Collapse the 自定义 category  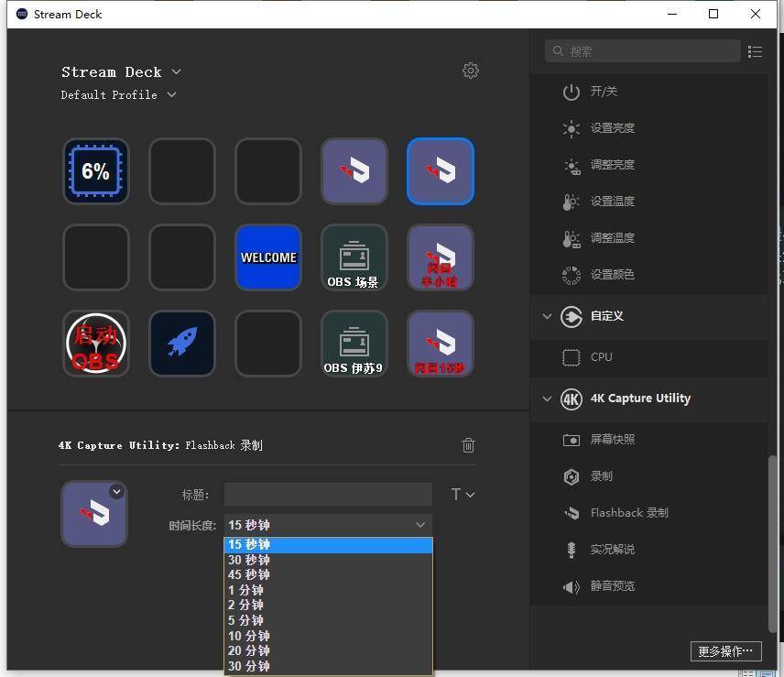point(547,316)
